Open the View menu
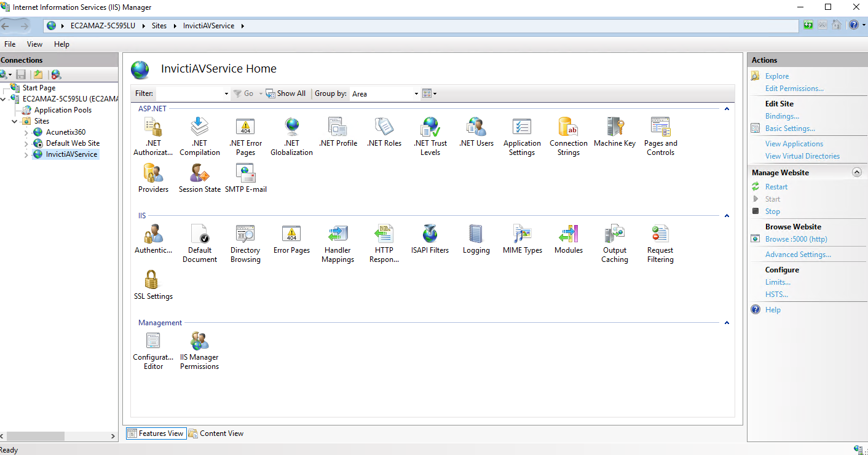The height and width of the screenshot is (455, 868). tap(34, 44)
